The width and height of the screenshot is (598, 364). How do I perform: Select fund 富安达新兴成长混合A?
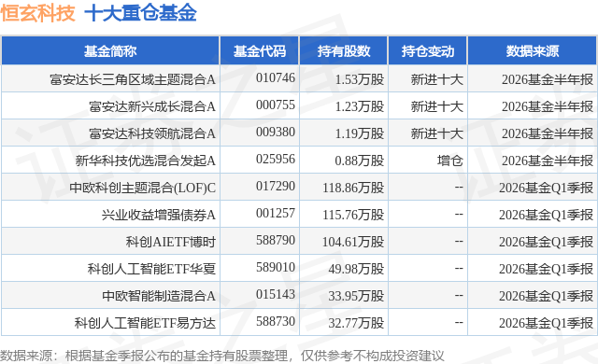(152, 106)
